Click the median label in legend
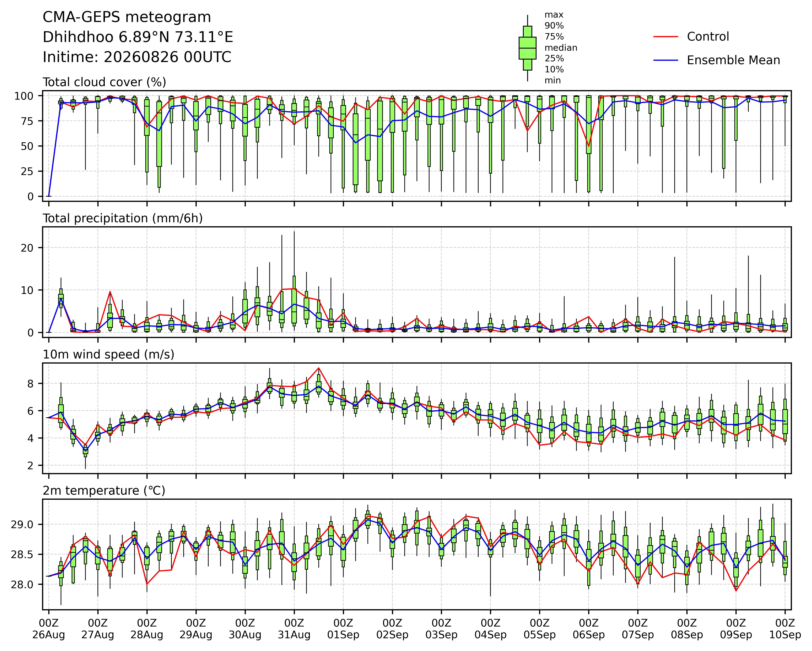This screenshot has height=651, width=812. point(561,48)
